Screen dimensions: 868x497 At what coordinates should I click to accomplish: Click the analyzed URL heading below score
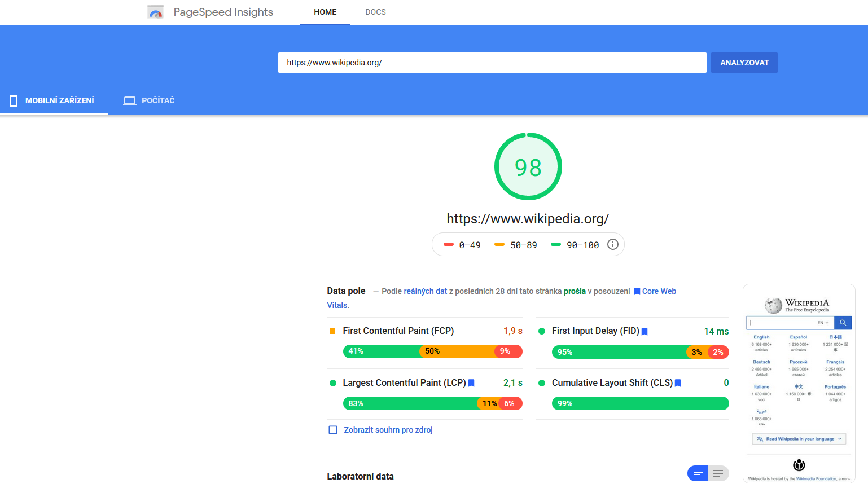pyautogui.click(x=528, y=219)
